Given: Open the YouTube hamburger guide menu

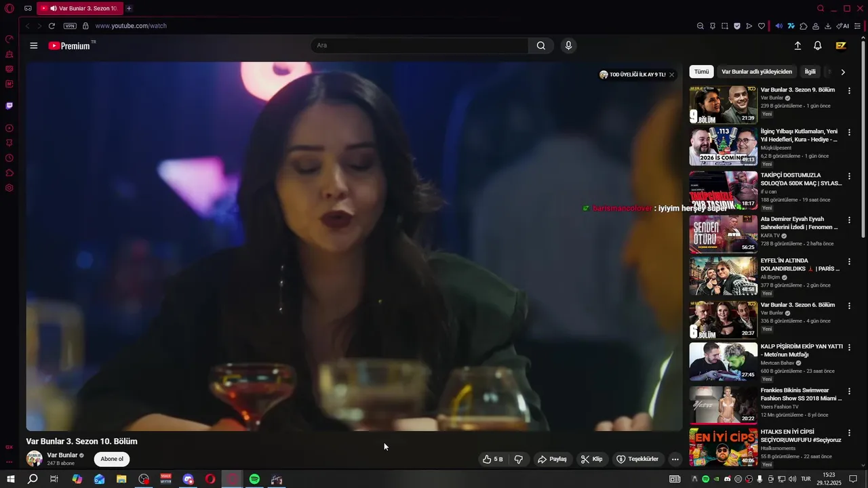Looking at the screenshot, I should [x=34, y=45].
